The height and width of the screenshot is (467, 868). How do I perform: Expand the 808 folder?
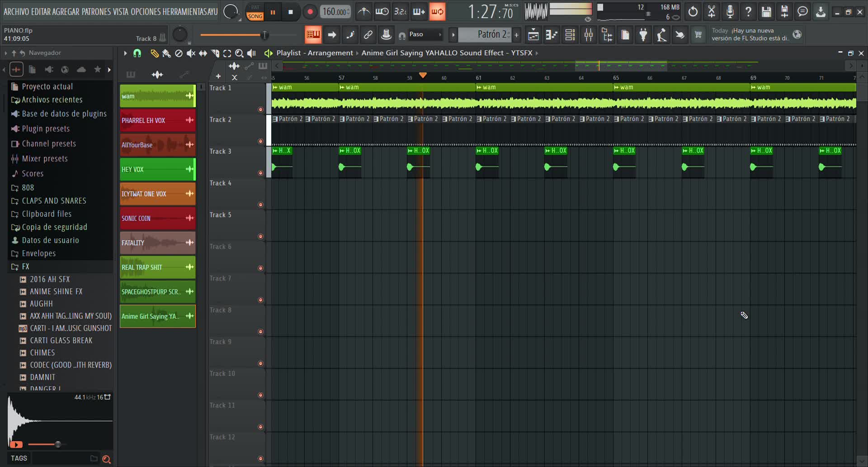pyautogui.click(x=23, y=187)
